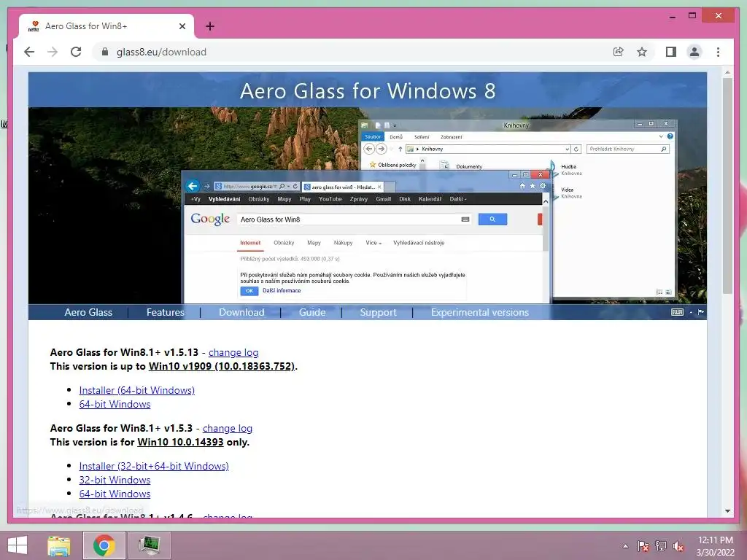Viewport: 747px width, 560px height.
Task: Go back to the previous page
Action: pos(29,52)
